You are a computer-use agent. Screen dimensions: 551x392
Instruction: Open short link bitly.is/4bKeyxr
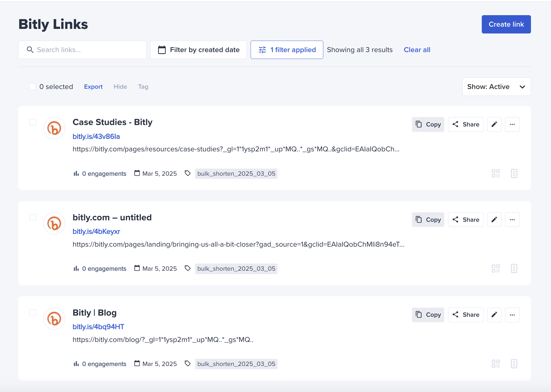coord(96,231)
